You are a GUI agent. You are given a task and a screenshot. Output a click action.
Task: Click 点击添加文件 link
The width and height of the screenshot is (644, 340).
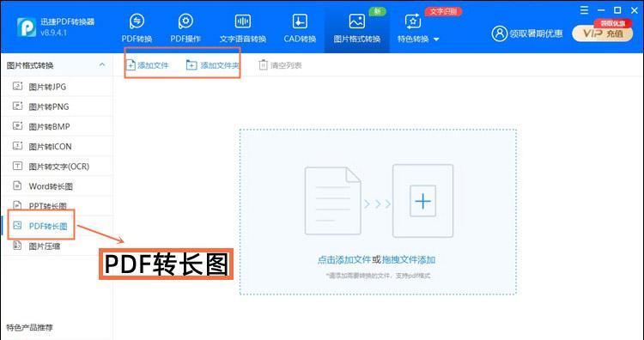344,260
